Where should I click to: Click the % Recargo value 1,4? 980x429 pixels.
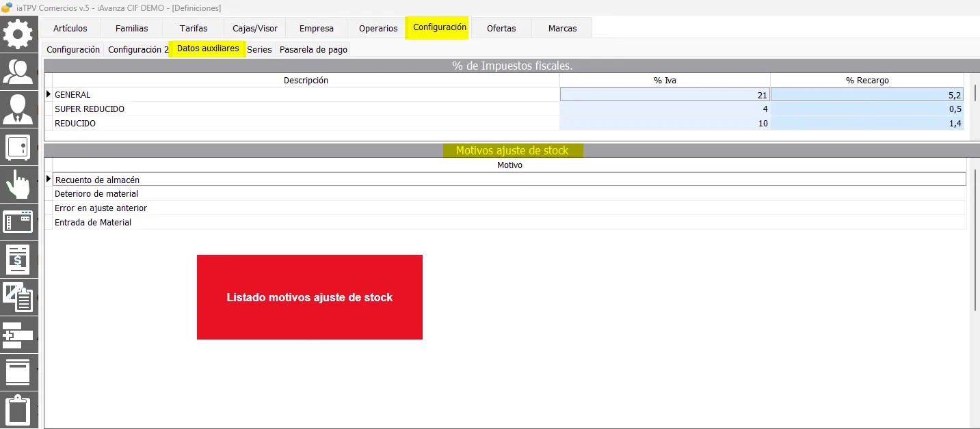867,124
